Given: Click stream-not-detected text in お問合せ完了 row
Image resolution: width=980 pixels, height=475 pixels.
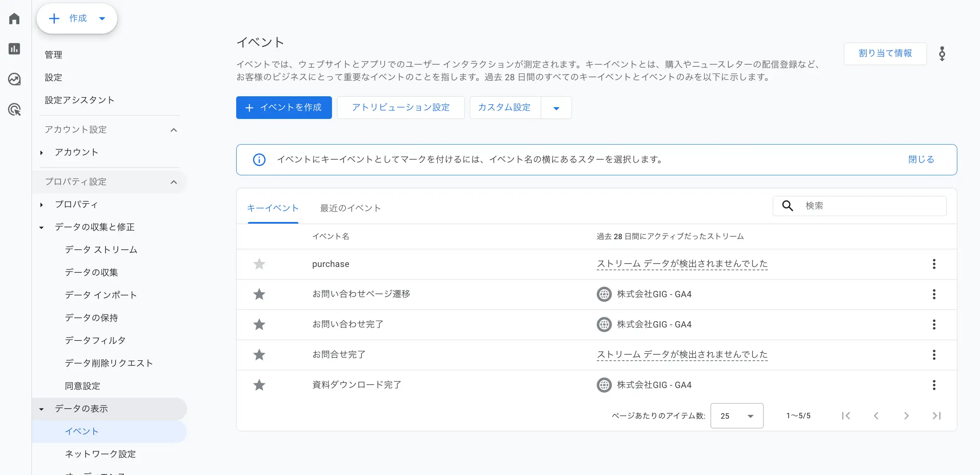Looking at the screenshot, I should pyautogui.click(x=682, y=355).
